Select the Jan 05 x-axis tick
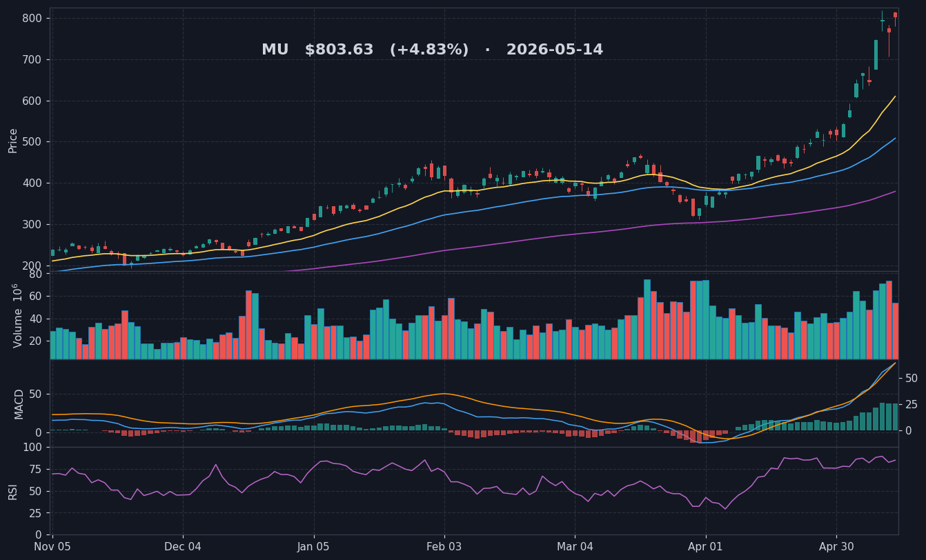 coord(314,547)
